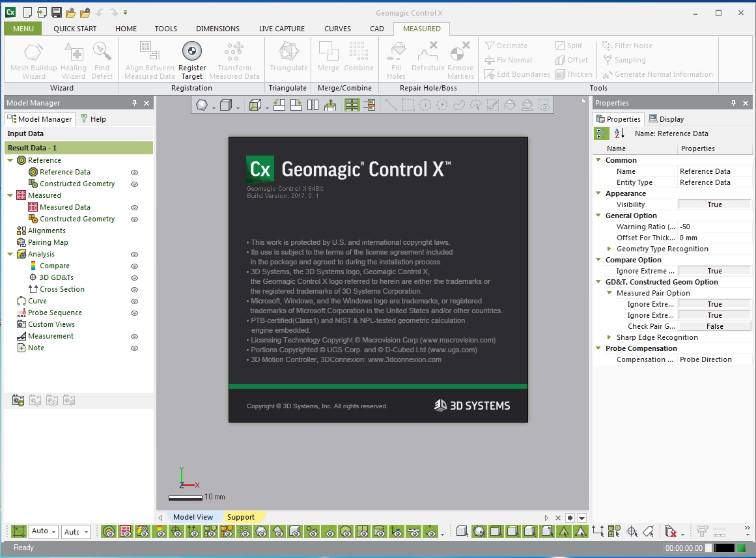756x558 pixels.
Task: Open the Display tab in Properties
Action: [x=666, y=119]
